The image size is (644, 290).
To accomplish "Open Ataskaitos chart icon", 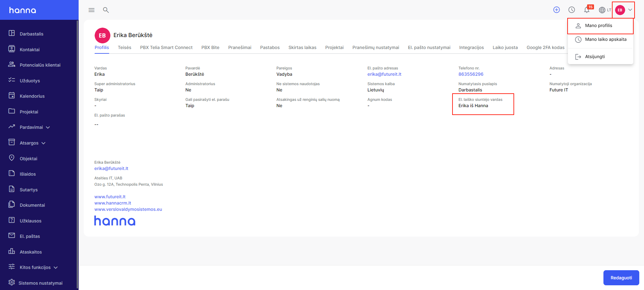I will point(12,251).
